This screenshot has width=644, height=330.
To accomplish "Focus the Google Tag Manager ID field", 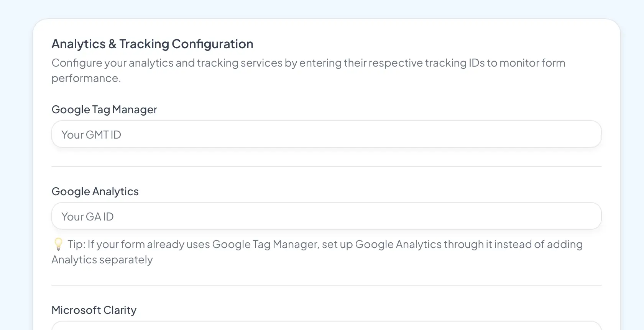I will (x=326, y=134).
